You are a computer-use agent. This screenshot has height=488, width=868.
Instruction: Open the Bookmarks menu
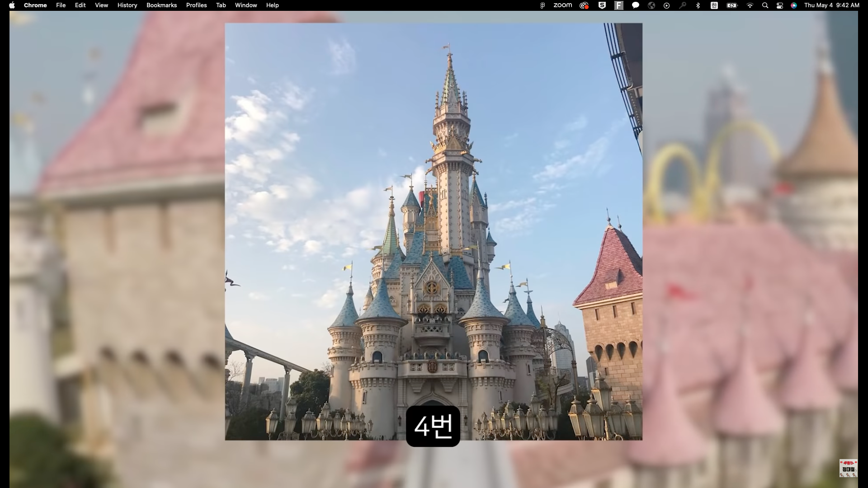pyautogui.click(x=161, y=5)
